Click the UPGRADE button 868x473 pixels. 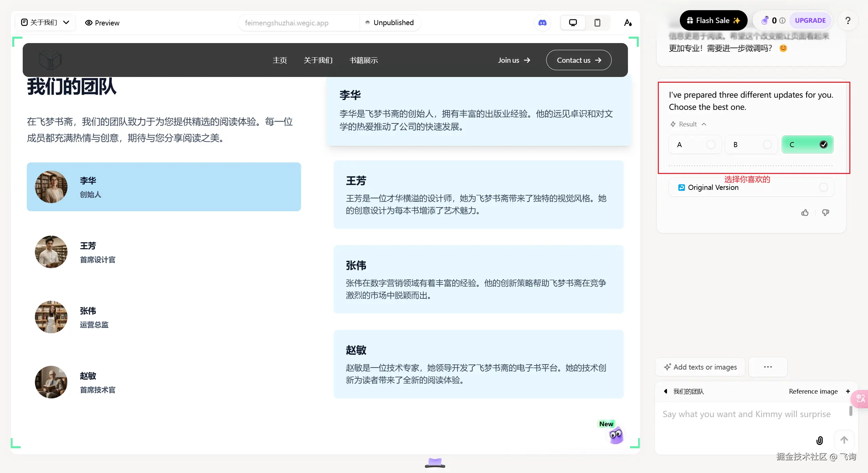(x=810, y=20)
